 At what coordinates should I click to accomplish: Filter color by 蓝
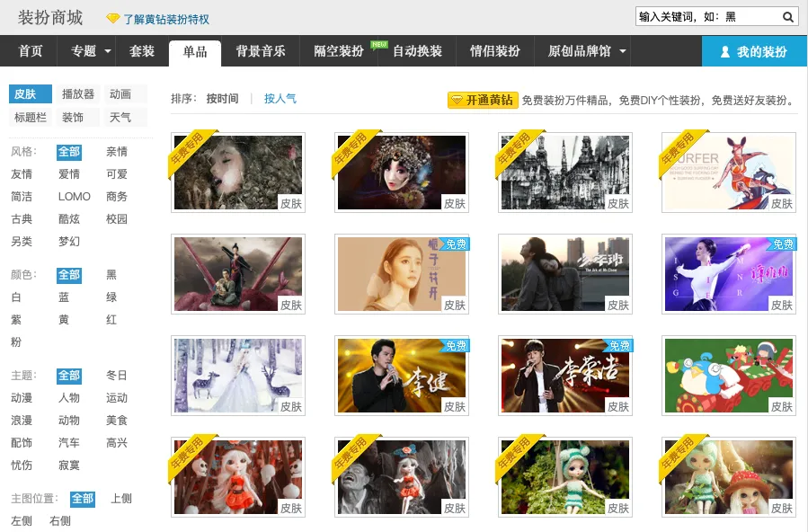pyautogui.click(x=64, y=297)
